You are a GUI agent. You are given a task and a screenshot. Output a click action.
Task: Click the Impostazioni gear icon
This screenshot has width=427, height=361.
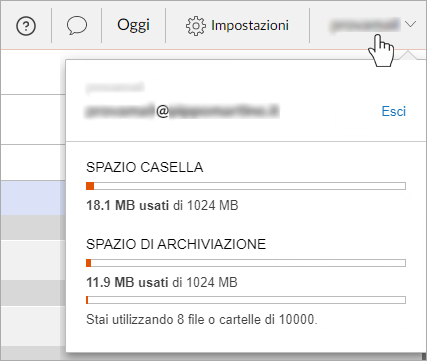click(x=196, y=26)
